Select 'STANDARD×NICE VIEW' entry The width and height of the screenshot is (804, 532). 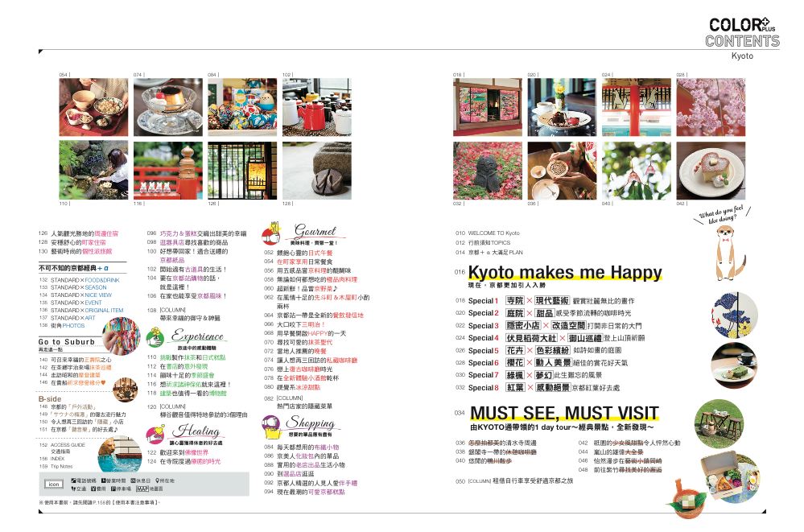pyautogui.click(x=76, y=295)
